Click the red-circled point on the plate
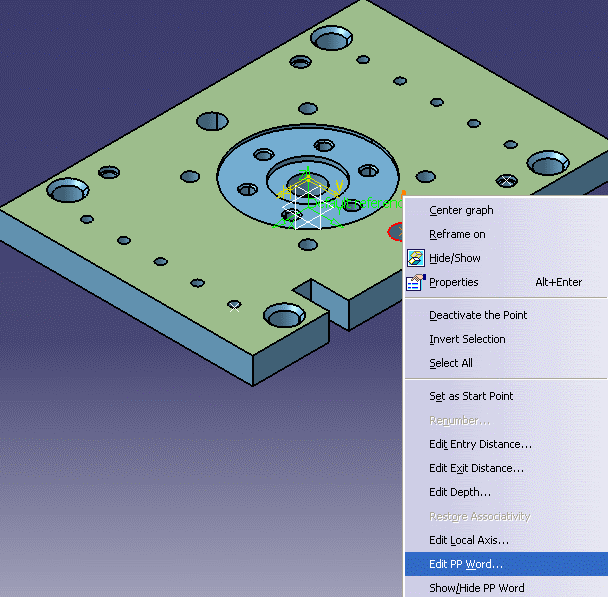 [x=394, y=232]
